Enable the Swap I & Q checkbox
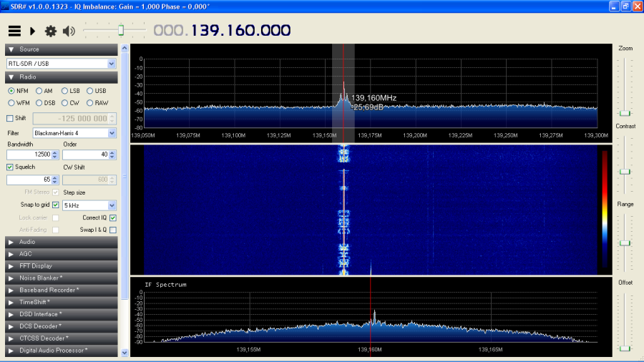The width and height of the screenshot is (644, 362). pyautogui.click(x=113, y=230)
